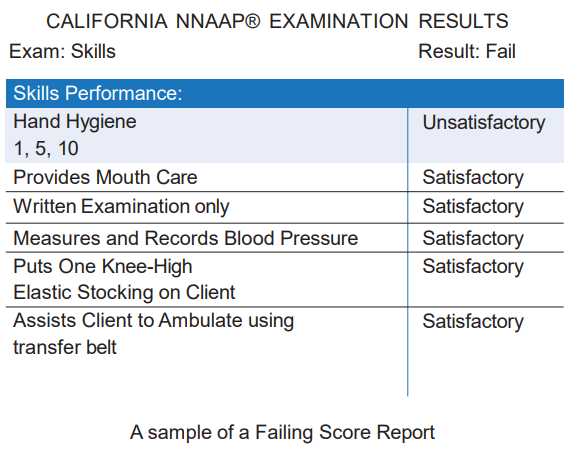Image resolution: width=576 pixels, height=460 pixels.
Task: Click Satisfactory next to Written Examination only
Action: [x=473, y=206]
